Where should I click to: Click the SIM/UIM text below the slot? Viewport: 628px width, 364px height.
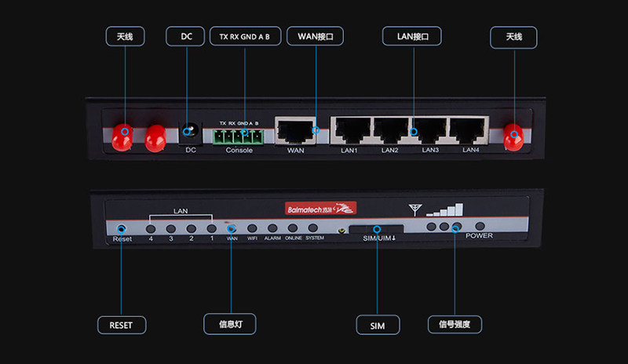coord(379,238)
